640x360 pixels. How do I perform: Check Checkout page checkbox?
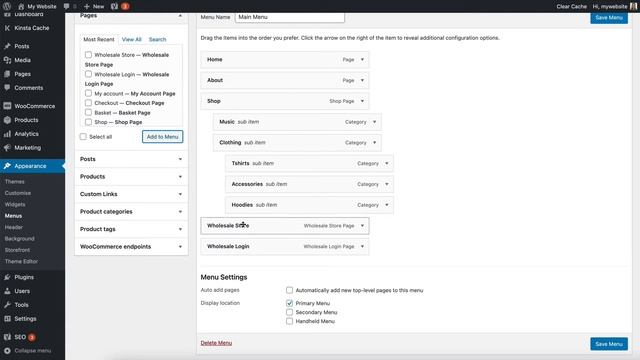click(88, 102)
